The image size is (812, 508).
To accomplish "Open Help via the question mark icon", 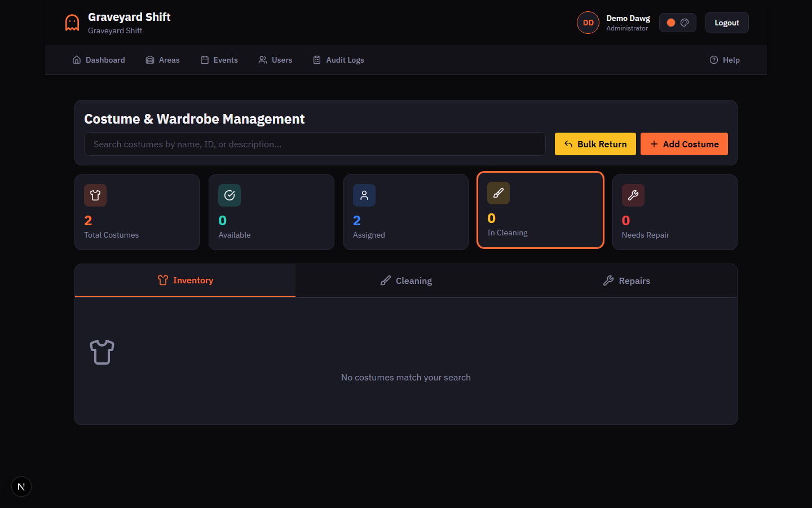I will coord(714,59).
